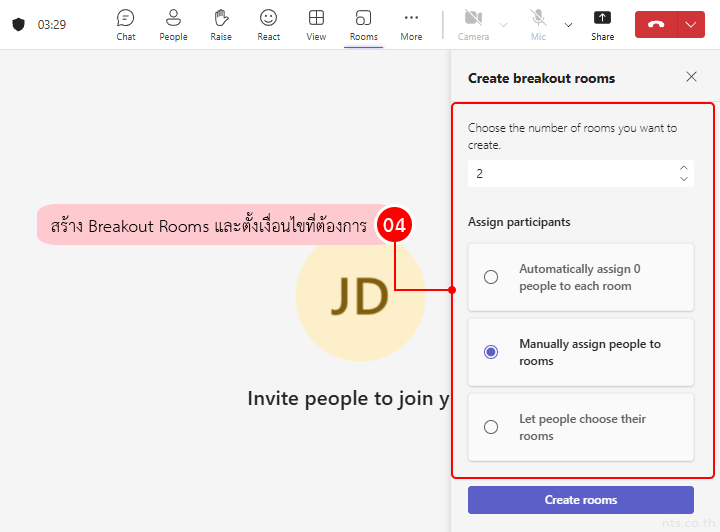
Task: Change meeting View layout
Action: [x=316, y=24]
